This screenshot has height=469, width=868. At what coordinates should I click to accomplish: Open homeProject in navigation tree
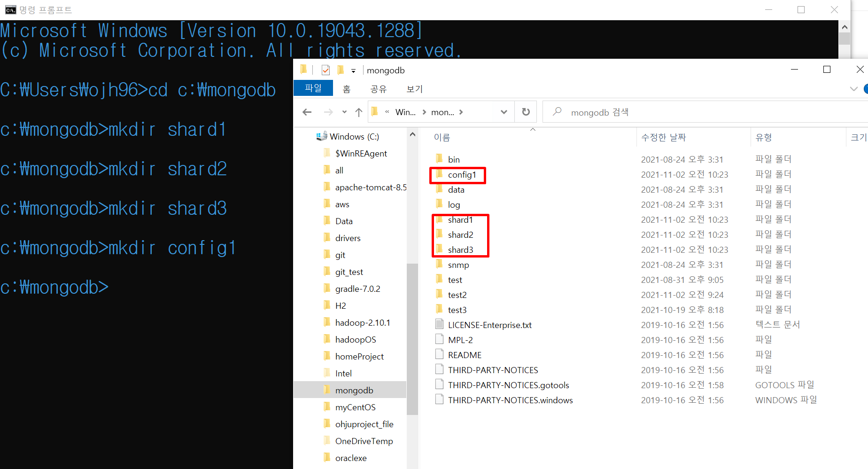coord(359,357)
